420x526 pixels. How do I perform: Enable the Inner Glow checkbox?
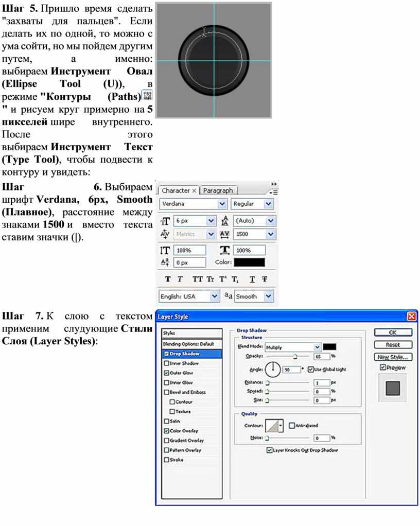[x=166, y=382]
